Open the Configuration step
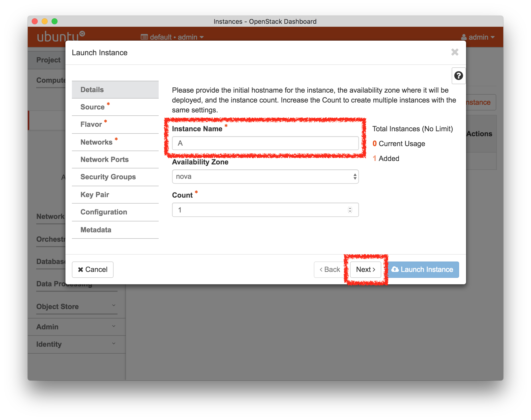The width and height of the screenshot is (531, 420). (x=115, y=212)
